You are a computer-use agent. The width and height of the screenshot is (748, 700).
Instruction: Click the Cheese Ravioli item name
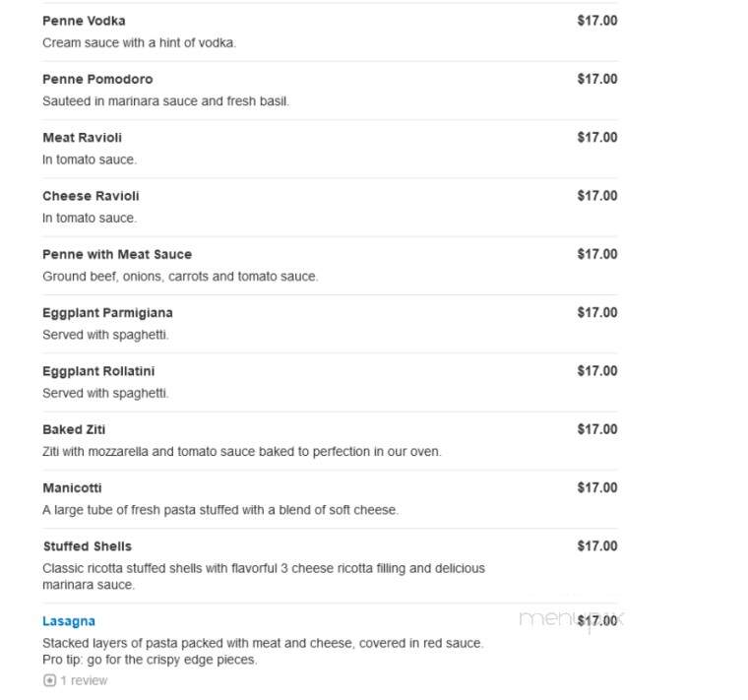click(x=91, y=196)
